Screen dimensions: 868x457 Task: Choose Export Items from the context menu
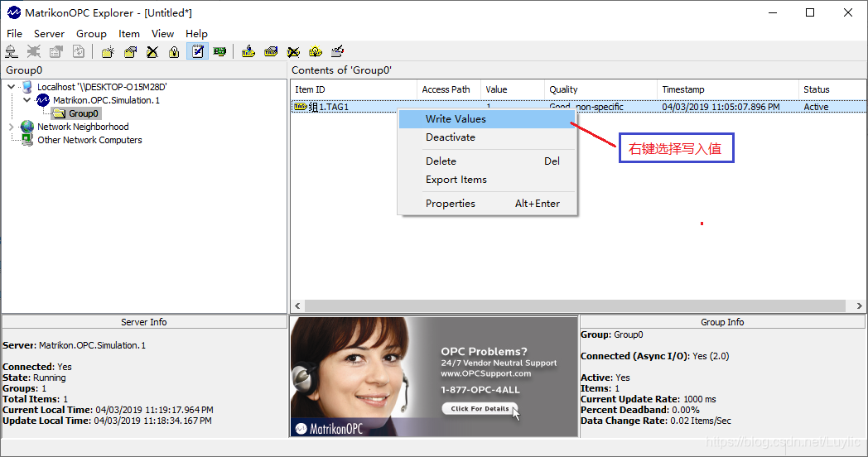coord(487,180)
